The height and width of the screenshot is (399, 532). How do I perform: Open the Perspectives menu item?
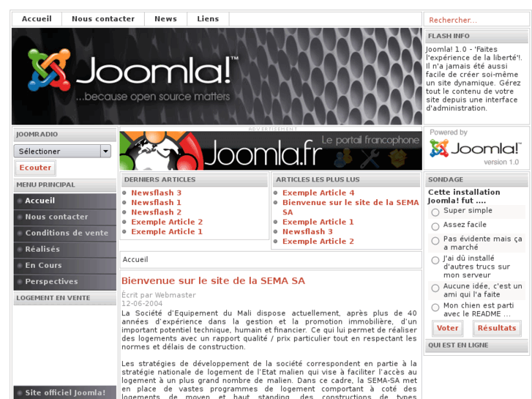coord(65,282)
